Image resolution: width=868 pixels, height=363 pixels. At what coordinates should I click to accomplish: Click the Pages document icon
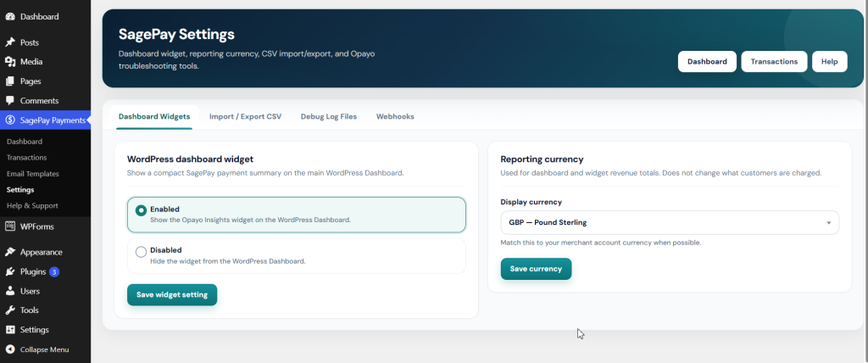[10, 81]
